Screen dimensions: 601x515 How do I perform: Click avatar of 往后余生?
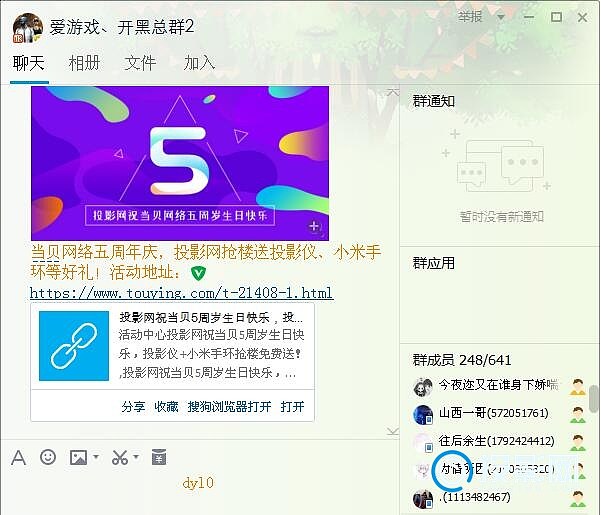click(423, 442)
